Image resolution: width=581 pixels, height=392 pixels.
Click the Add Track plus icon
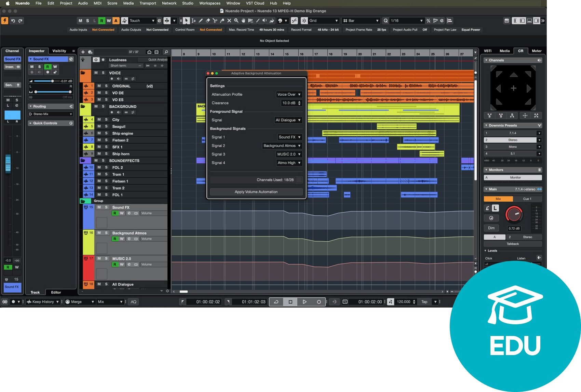click(x=83, y=52)
